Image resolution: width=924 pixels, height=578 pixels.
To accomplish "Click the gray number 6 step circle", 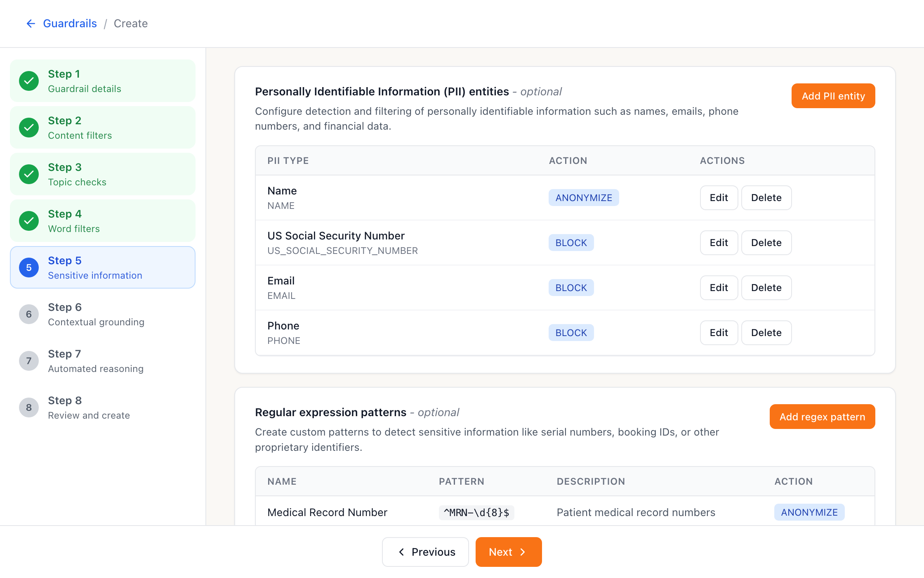I will 29,314.
